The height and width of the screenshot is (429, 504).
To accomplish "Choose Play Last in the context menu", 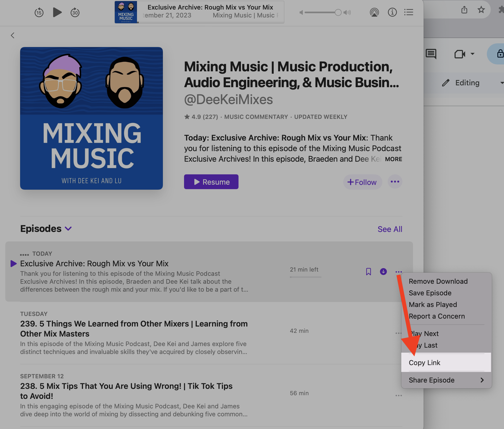I will 424,345.
